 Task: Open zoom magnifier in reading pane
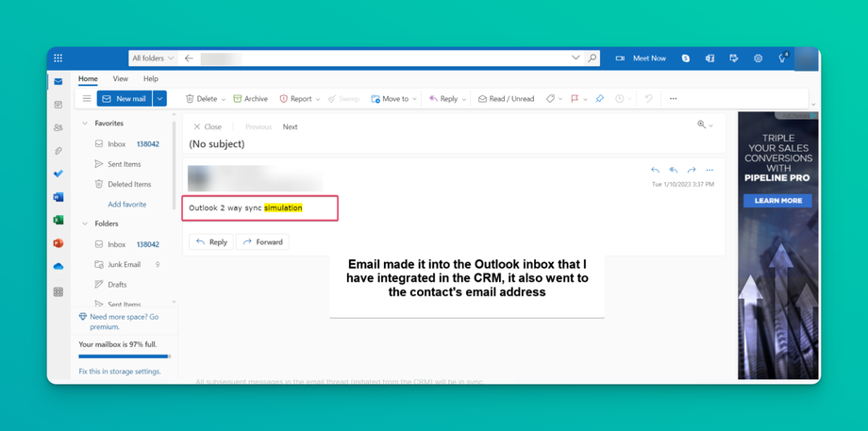coord(701,125)
